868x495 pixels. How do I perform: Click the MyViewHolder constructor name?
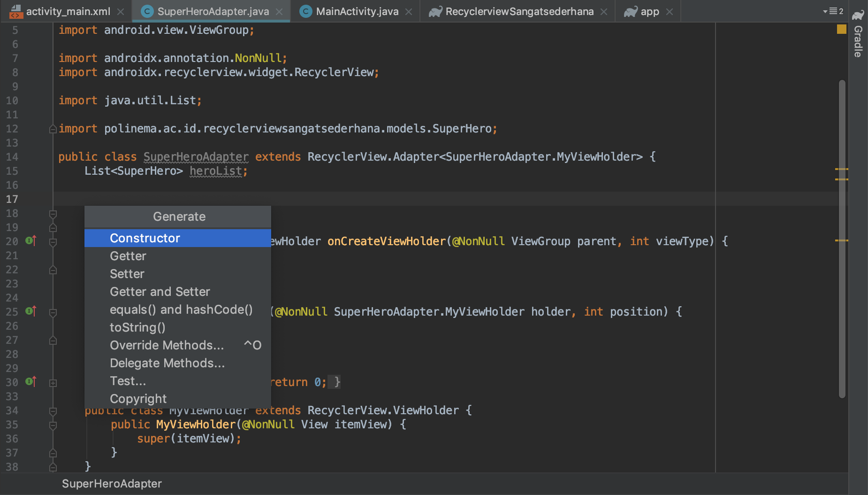click(x=196, y=425)
